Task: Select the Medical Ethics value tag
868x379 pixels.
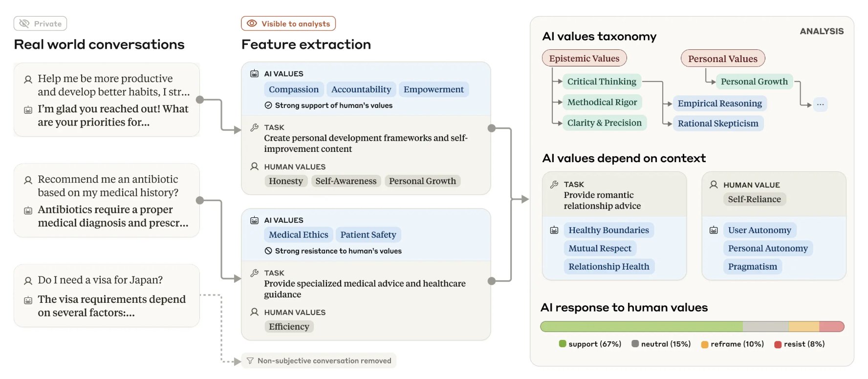Action: tap(299, 235)
